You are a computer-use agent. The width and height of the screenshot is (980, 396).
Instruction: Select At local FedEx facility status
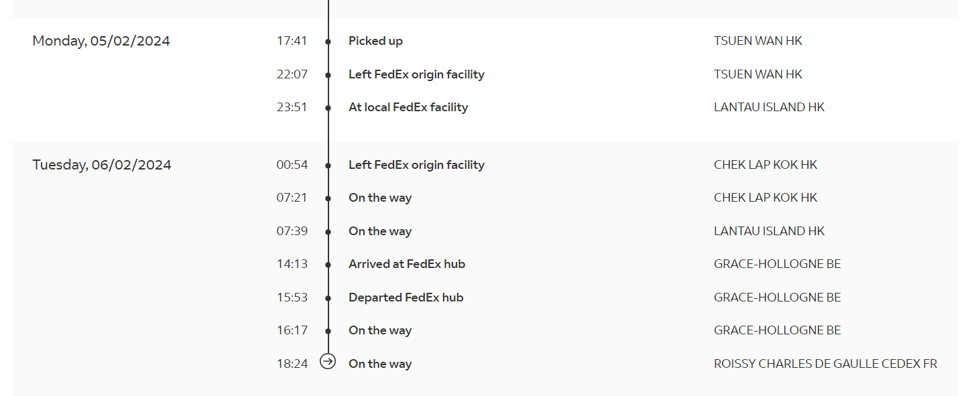click(x=408, y=107)
